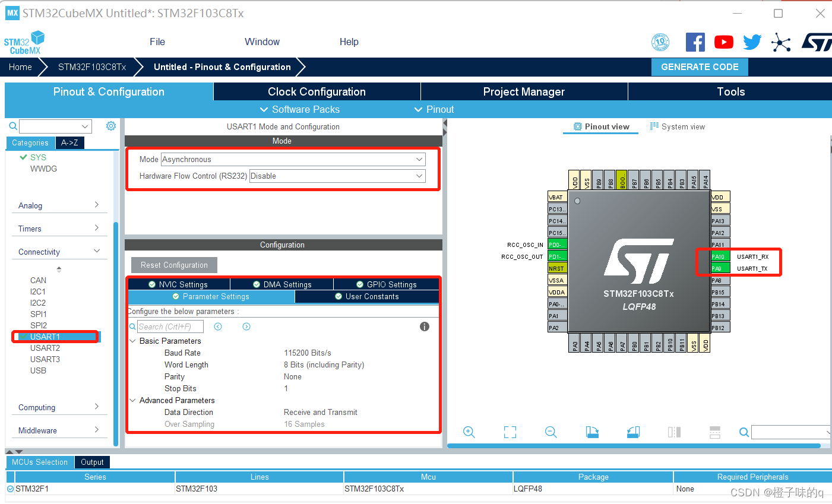Viewport: 832px width, 504px height.
Task: Zoom out of the pinout view
Action: pos(551,432)
